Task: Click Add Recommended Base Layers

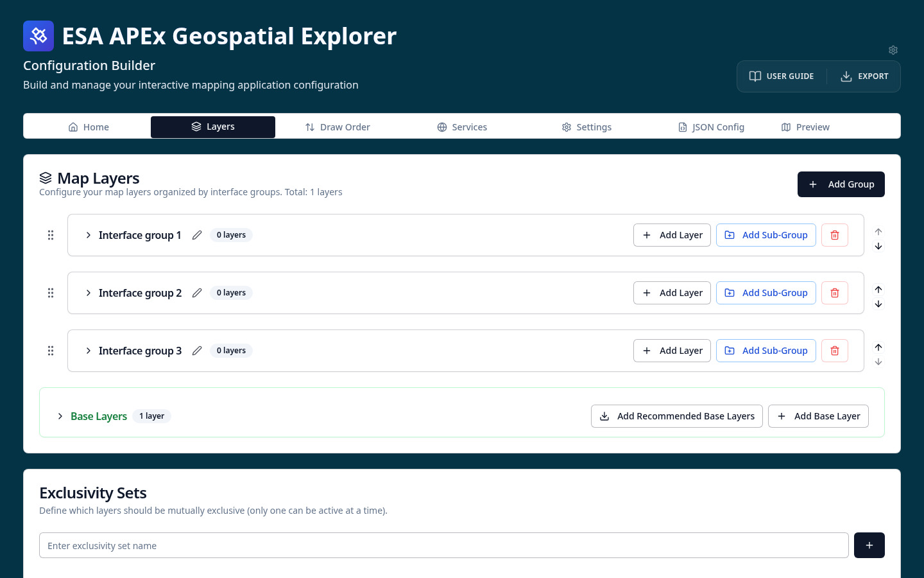Action: point(677,416)
